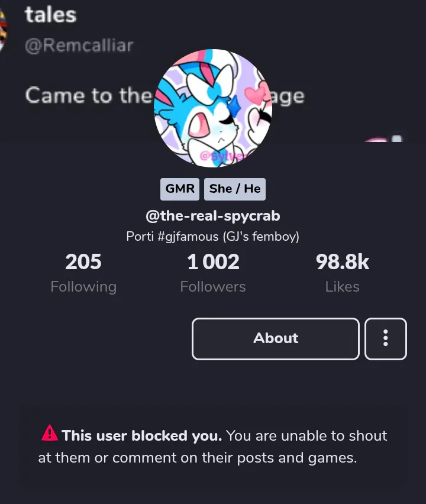Click the @the-real-spycrab username

[x=213, y=216]
